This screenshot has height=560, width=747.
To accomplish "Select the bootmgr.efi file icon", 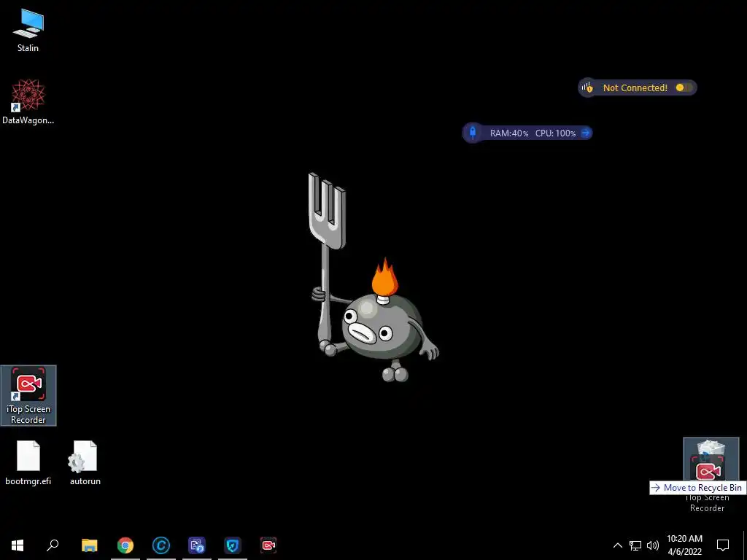I will click(x=28, y=463).
